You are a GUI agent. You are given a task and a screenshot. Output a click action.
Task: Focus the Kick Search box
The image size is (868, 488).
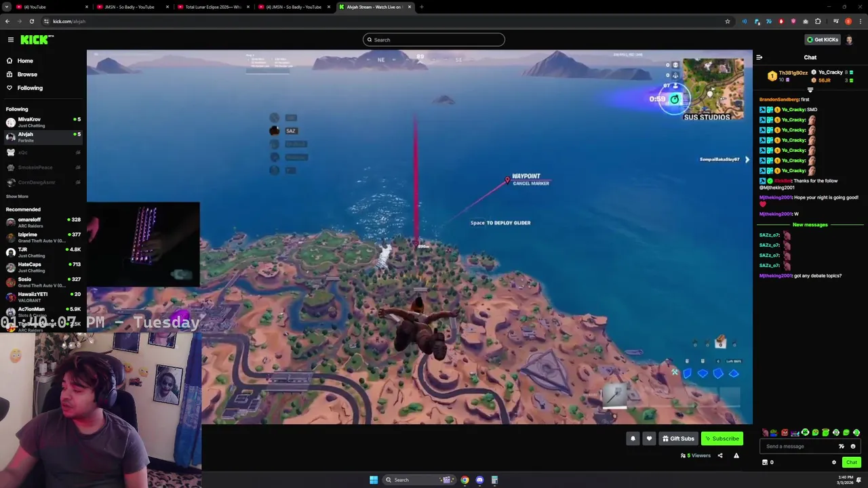(434, 40)
